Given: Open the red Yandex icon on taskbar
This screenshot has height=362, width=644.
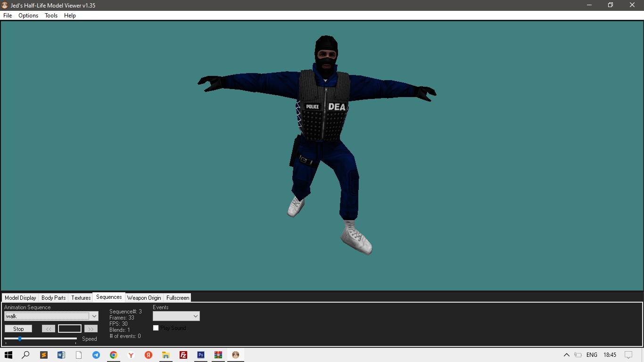Looking at the screenshot, I should point(149,355).
